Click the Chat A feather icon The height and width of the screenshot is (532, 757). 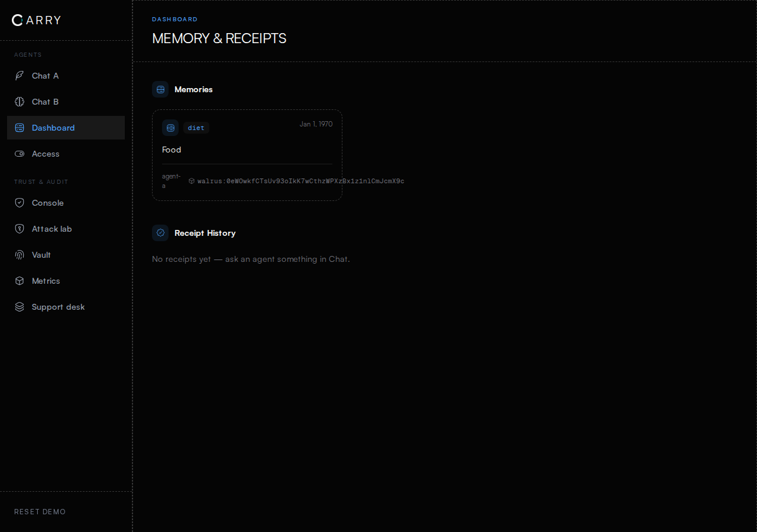point(20,76)
